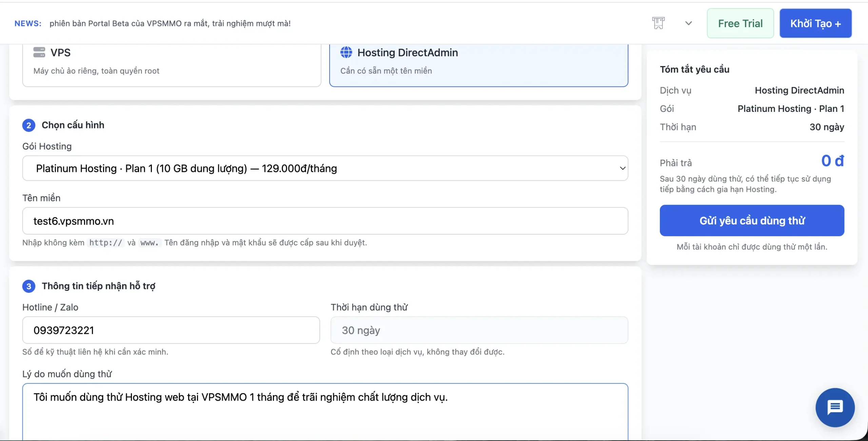
Task: Focus the Lý do muốn dùng thử textarea
Action: [x=325, y=412]
